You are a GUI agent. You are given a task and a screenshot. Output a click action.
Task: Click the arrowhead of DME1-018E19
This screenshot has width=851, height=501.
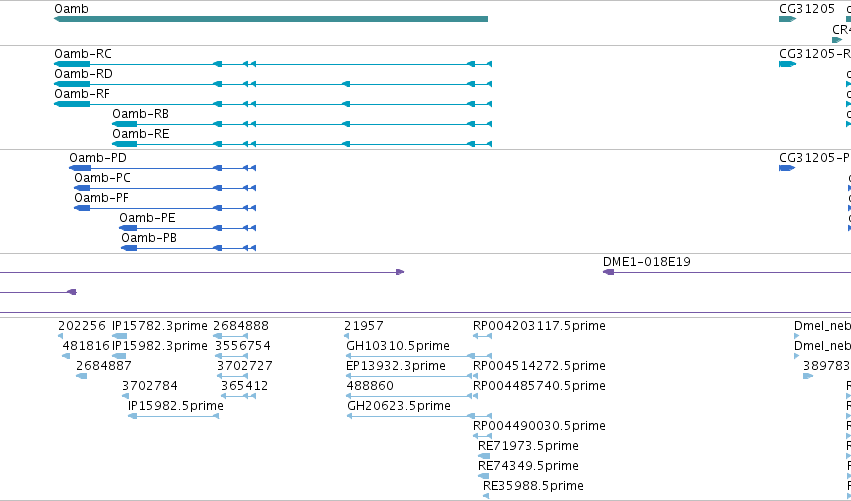[x=608, y=272]
